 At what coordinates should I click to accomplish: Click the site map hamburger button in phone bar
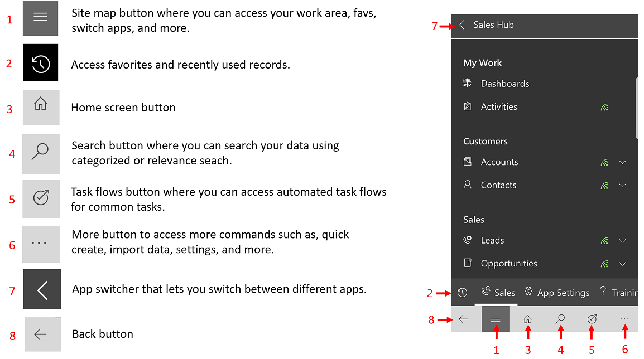496,319
